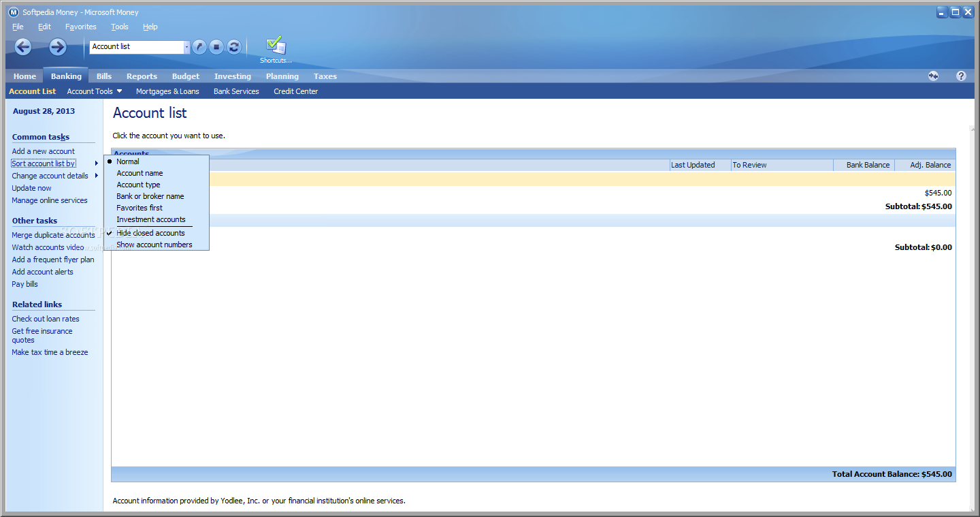Image resolution: width=980 pixels, height=517 pixels.
Task: Choose Investment accounts sorting
Action: [151, 219]
